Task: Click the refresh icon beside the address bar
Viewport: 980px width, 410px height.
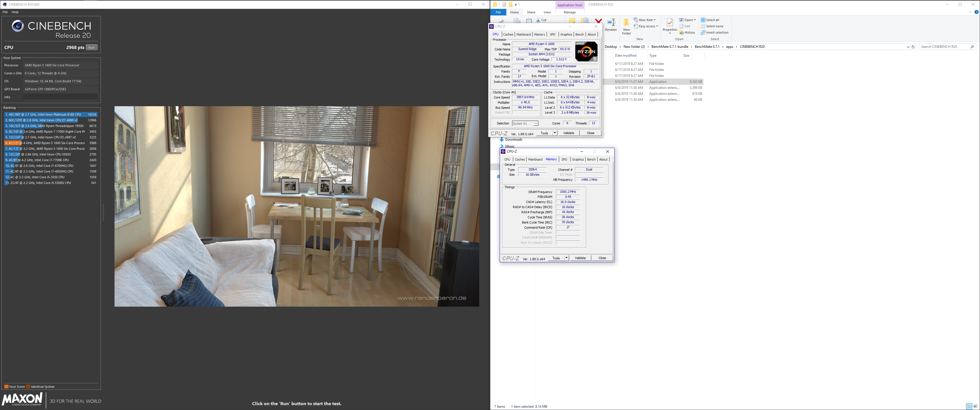Action: (x=913, y=47)
